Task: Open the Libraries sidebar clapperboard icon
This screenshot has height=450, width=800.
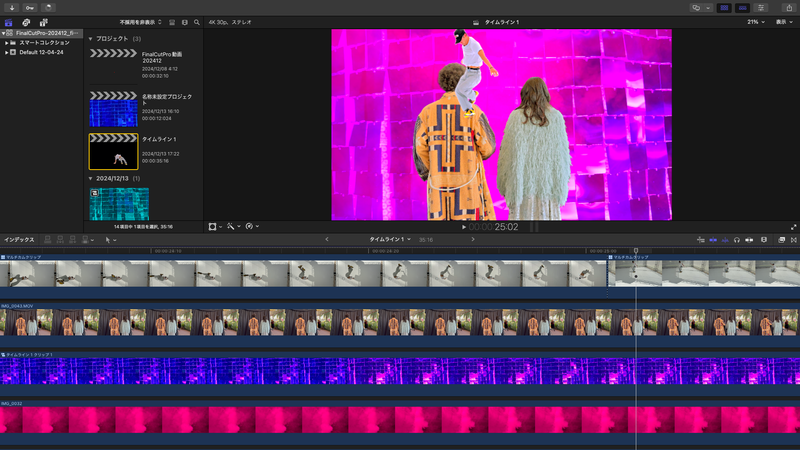Action: 8,22
